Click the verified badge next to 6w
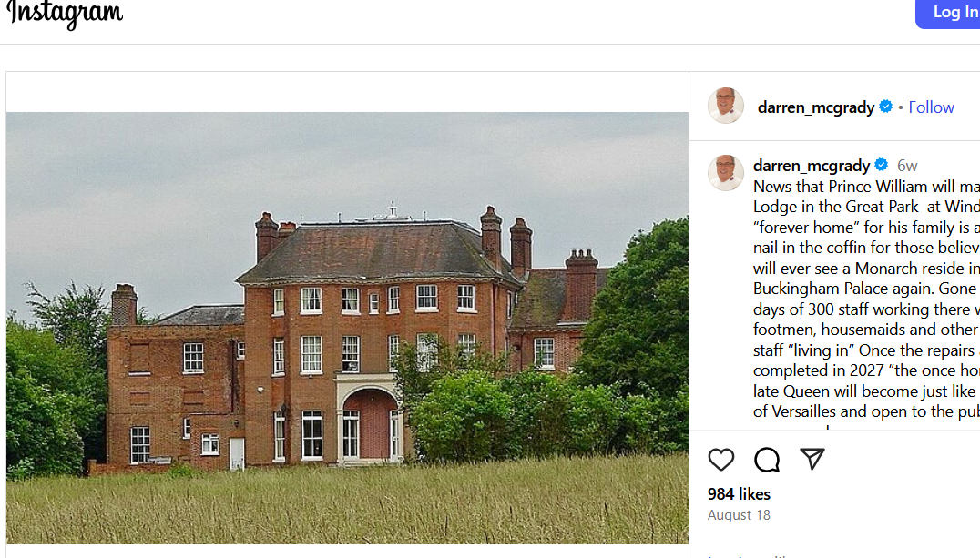Viewport: 980px width, 558px height. (882, 165)
